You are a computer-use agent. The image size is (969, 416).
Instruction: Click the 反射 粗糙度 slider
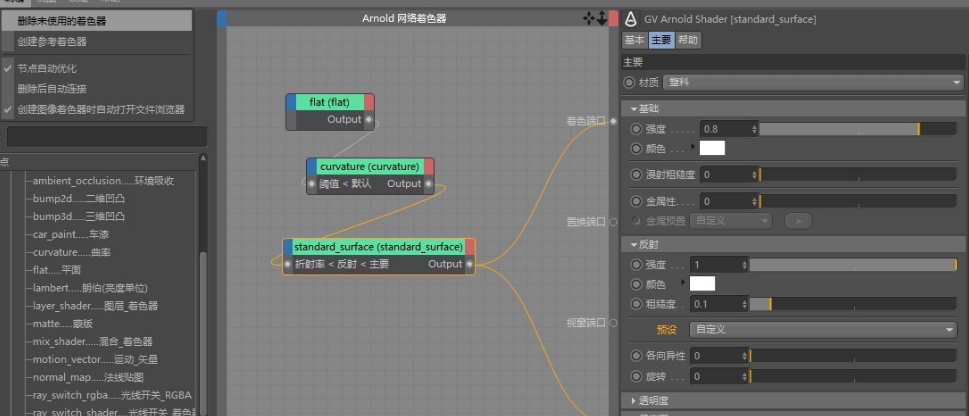[853, 304]
